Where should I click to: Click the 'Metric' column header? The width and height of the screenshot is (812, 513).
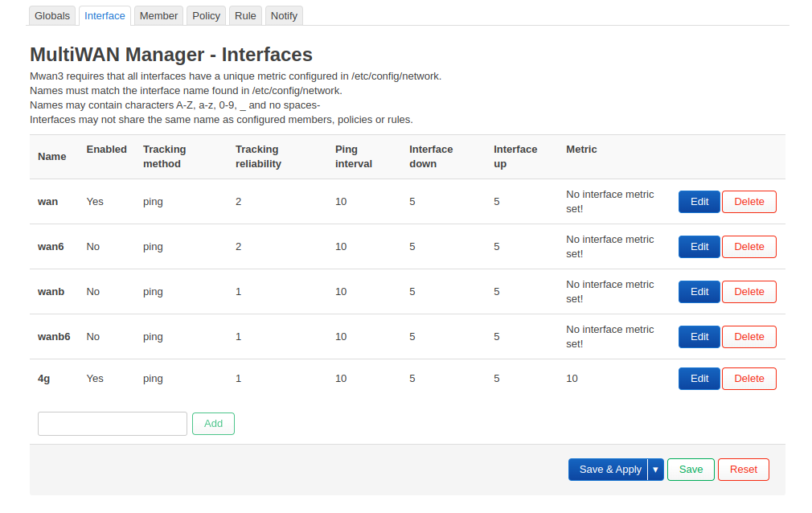pos(581,150)
